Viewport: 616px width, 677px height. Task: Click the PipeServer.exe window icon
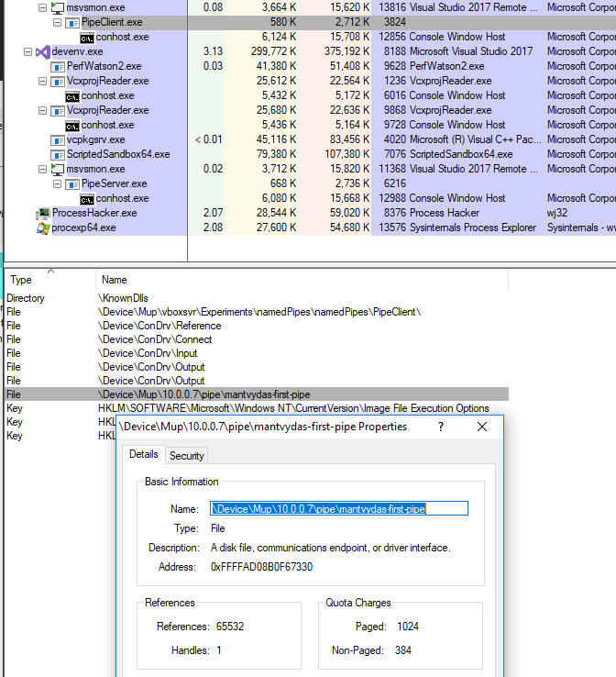[x=72, y=183]
